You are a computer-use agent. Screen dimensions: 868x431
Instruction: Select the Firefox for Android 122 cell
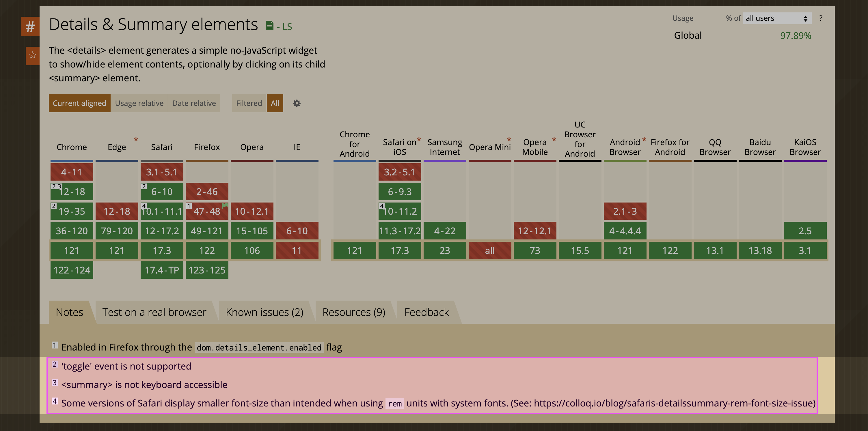click(x=670, y=250)
